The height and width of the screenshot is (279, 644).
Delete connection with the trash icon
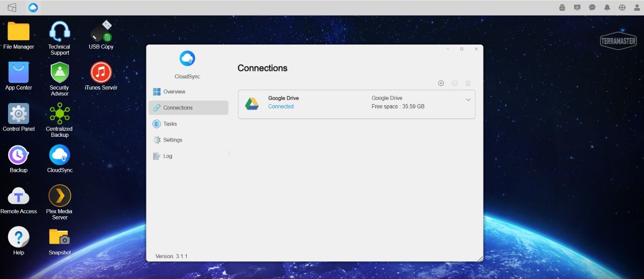[x=468, y=83]
